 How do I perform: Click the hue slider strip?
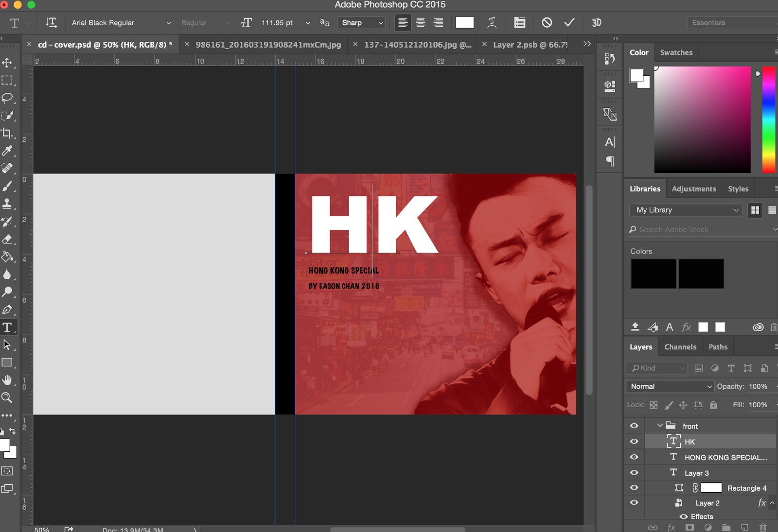pos(768,120)
